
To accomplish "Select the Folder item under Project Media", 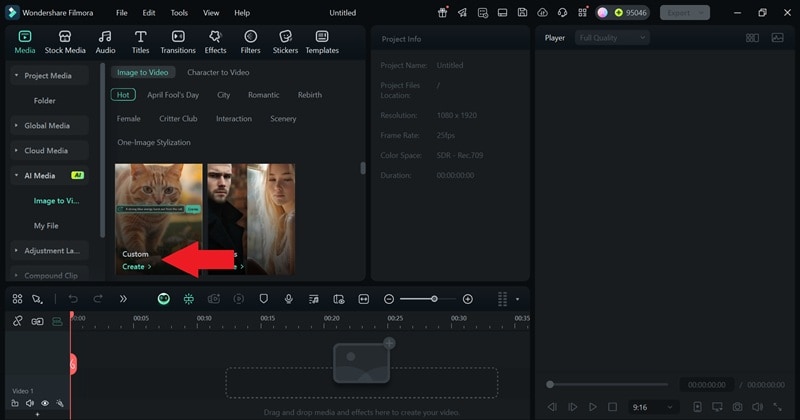I will [44, 101].
